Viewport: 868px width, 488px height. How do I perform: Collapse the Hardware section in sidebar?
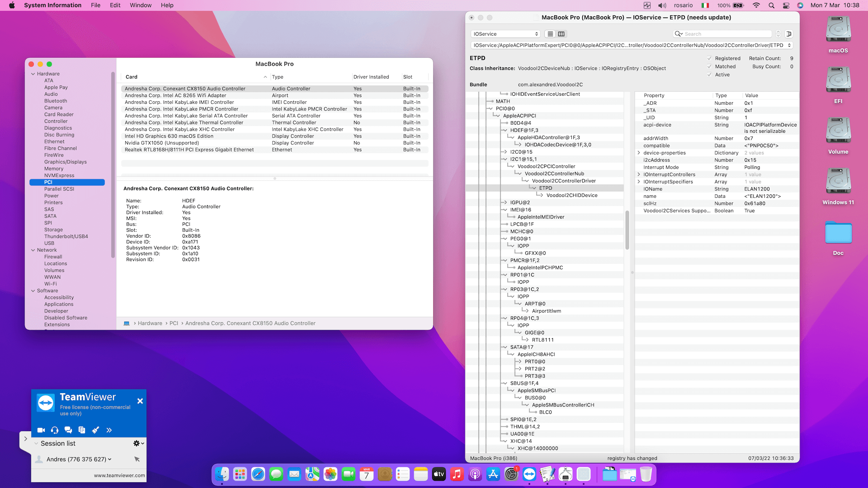33,74
